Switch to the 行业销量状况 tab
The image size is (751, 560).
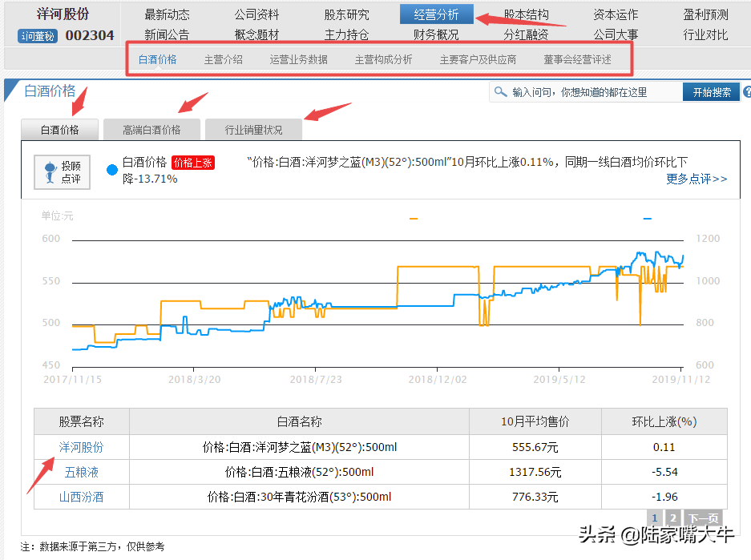pyautogui.click(x=253, y=130)
